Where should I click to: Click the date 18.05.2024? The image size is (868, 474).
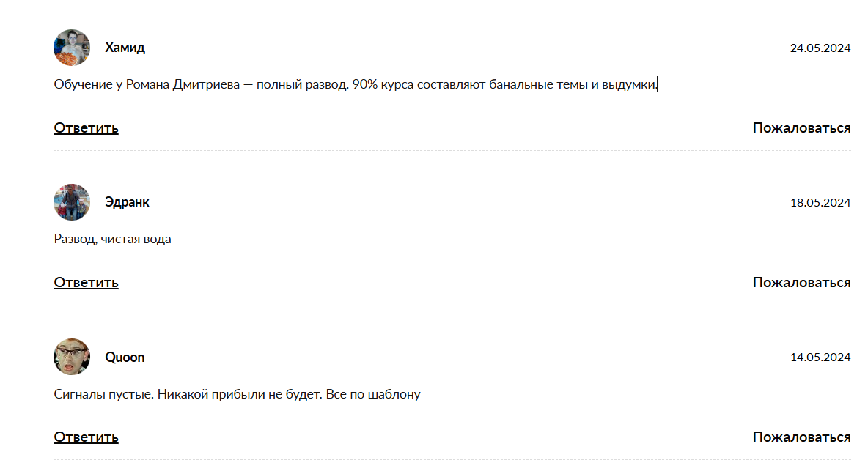tap(820, 203)
